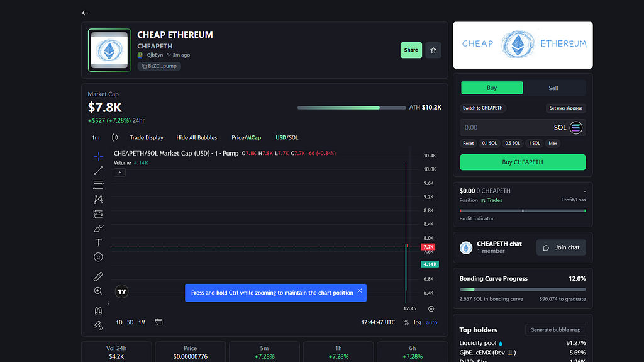Open chart settings gear beside time axis

click(x=431, y=309)
